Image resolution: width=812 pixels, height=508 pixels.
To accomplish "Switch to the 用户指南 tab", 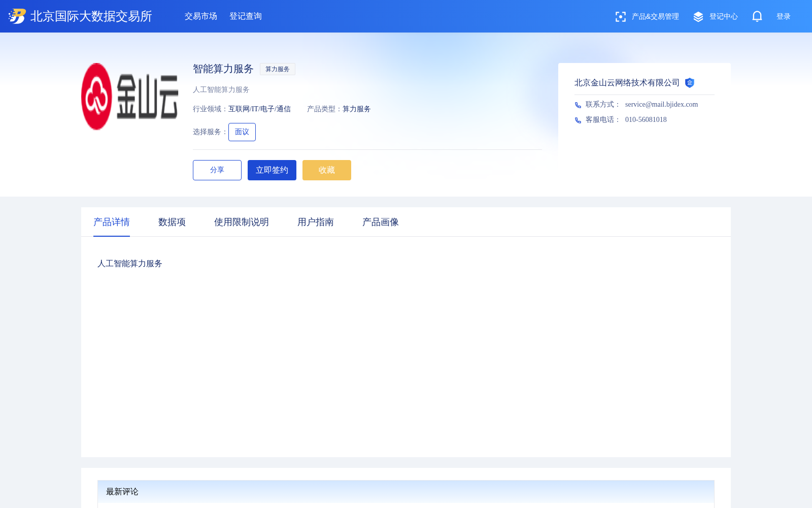I will 316,222.
